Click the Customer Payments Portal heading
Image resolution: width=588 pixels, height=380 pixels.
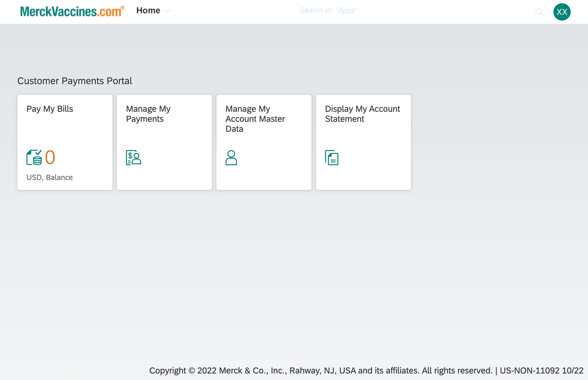(x=75, y=81)
